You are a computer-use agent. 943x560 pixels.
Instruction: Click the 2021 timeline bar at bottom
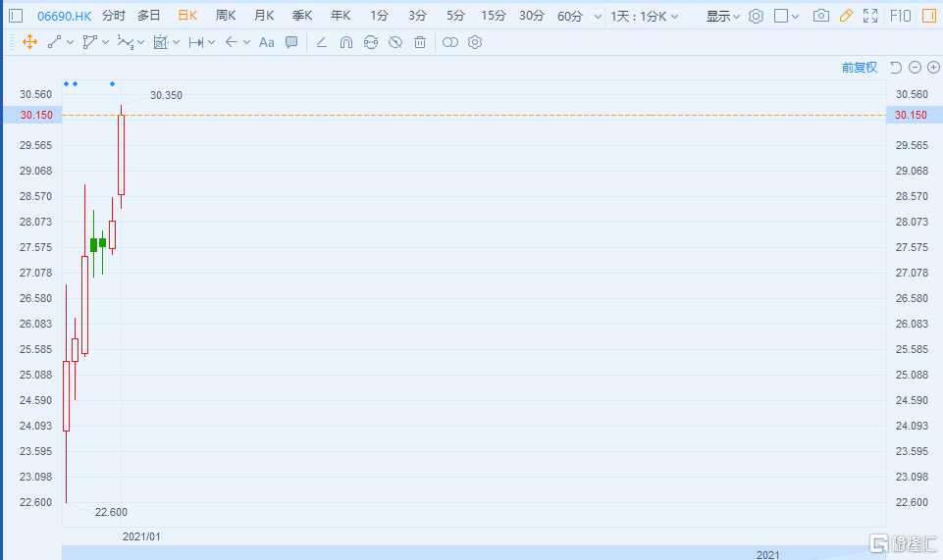tap(767, 554)
